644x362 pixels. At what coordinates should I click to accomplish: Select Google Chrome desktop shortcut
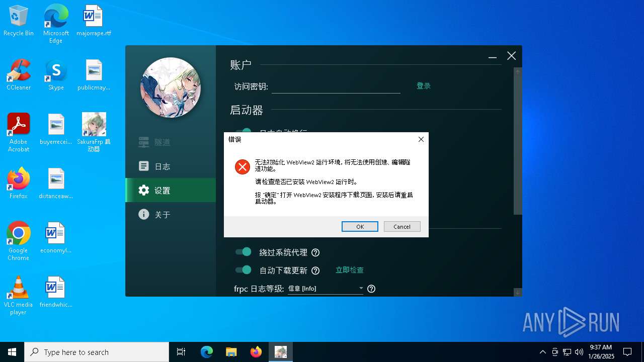pos(19,241)
